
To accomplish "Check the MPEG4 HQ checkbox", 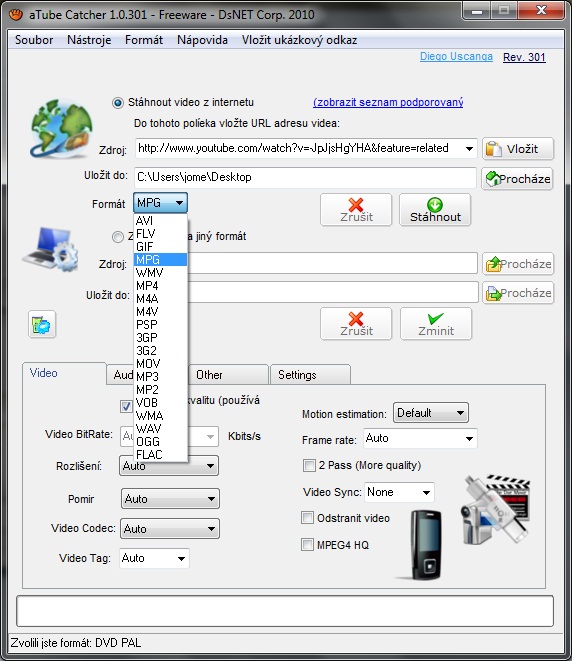I will (307, 545).
